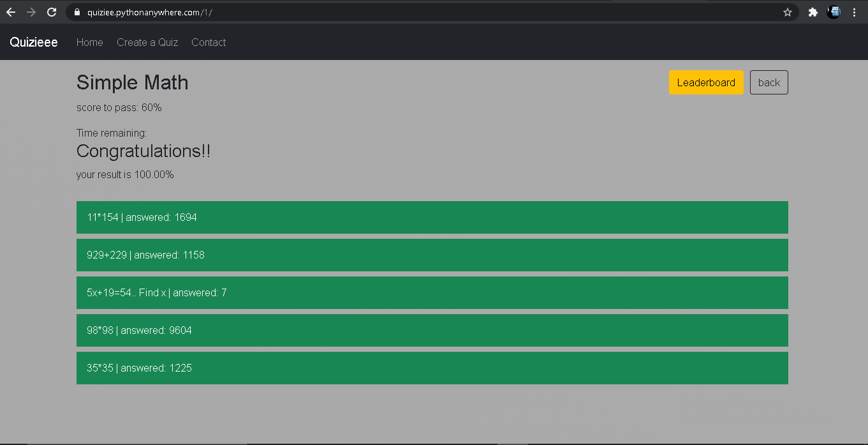Click the full green progress bar for 1694
The image size is (868, 445).
click(432, 217)
